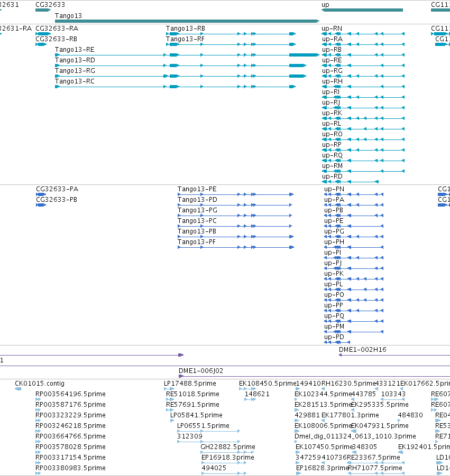Select EST RP003323229.5prime
The width and height of the screenshot is (450, 476).
click(70, 415)
